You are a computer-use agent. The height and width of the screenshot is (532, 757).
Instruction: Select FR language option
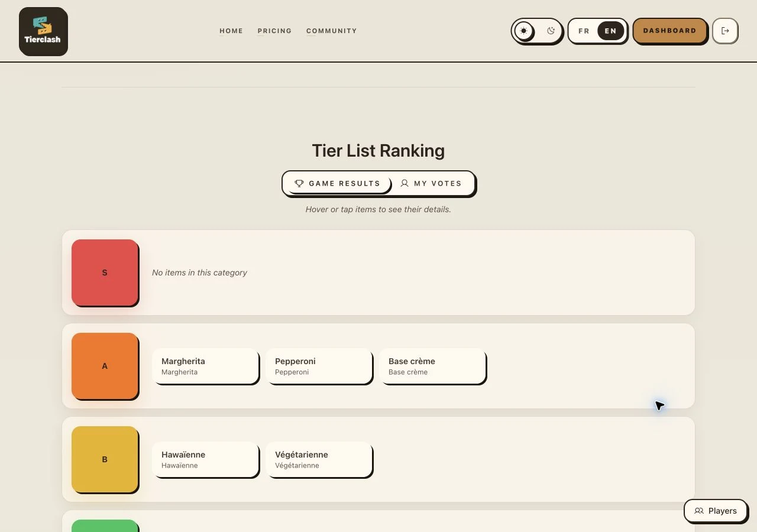pyautogui.click(x=584, y=31)
